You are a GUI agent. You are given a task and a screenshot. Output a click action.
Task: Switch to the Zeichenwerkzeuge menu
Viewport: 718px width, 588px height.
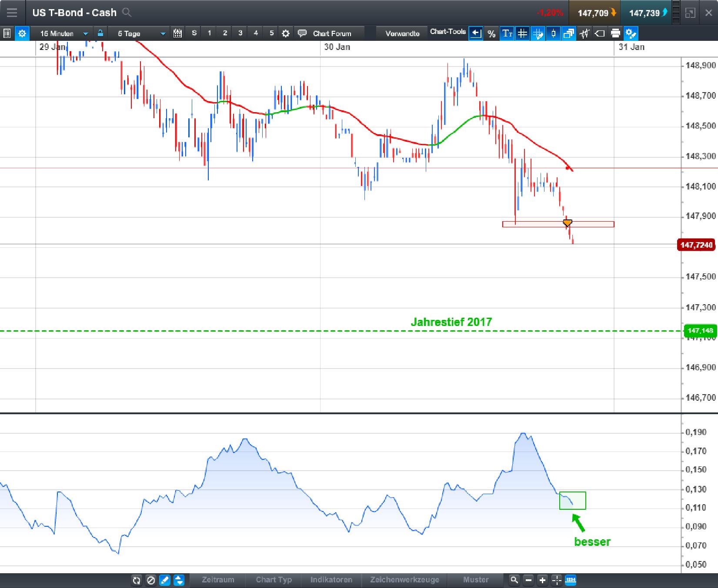pos(404,580)
